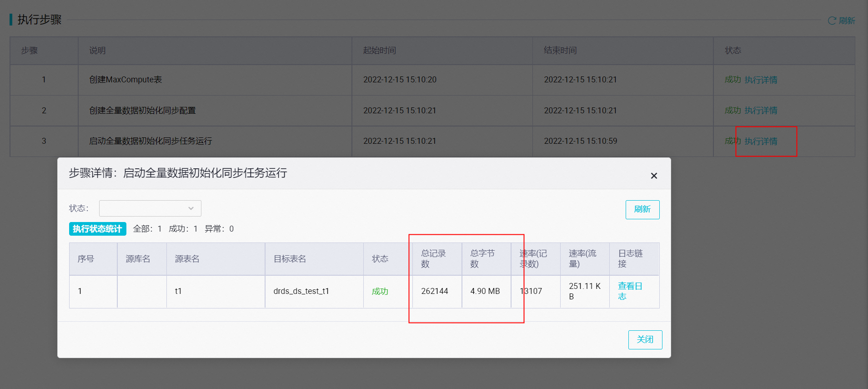Click the 262144 total records value

[434, 291]
